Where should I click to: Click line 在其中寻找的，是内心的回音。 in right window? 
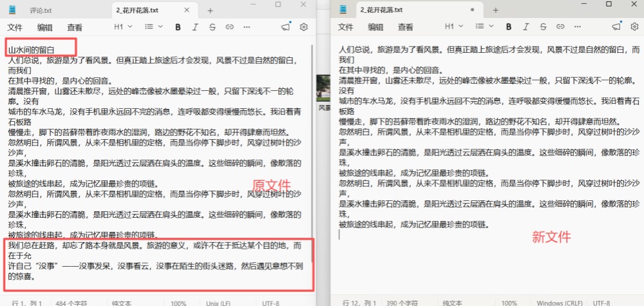coord(392,70)
